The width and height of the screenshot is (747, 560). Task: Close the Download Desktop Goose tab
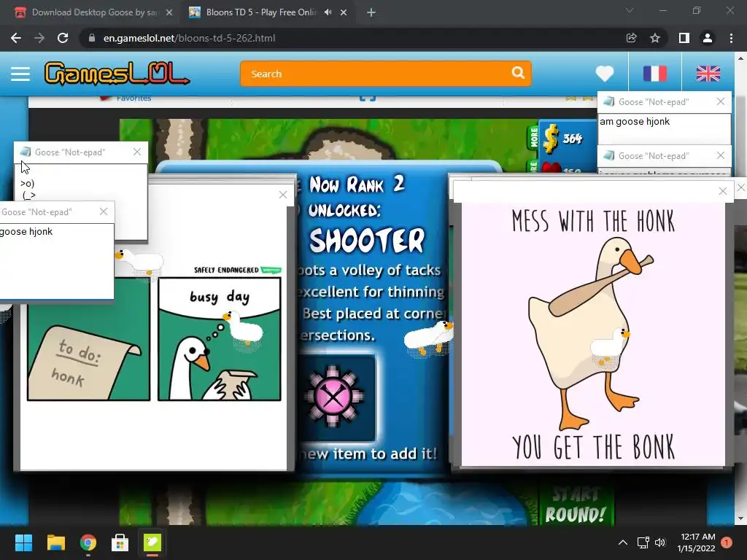coord(169,13)
